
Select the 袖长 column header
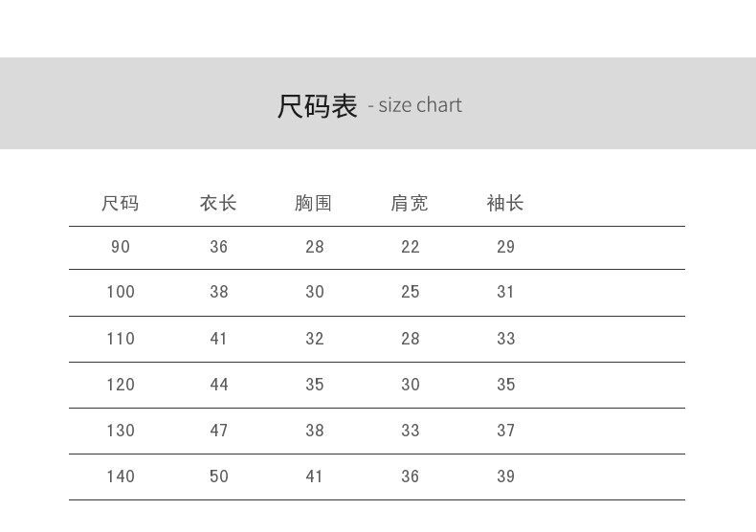(505, 203)
